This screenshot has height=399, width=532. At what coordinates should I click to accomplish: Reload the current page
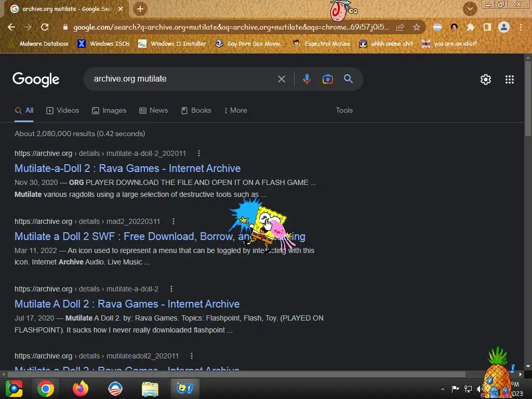[45, 27]
